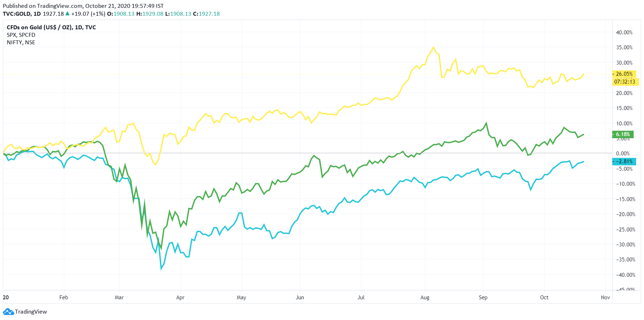This screenshot has height=320, width=644.
Task: Click the cyan -2.81% price label
Action: (624, 161)
